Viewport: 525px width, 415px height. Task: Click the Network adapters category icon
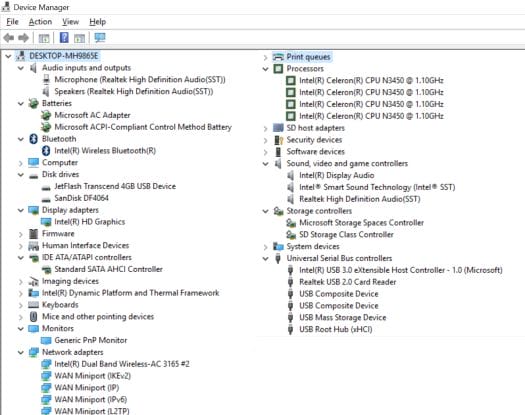(33, 352)
